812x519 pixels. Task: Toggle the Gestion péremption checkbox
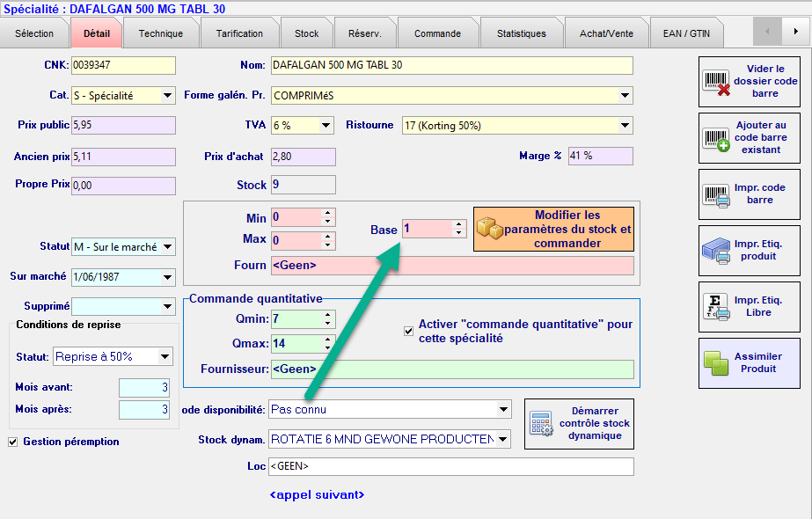click(x=12, y=442)
